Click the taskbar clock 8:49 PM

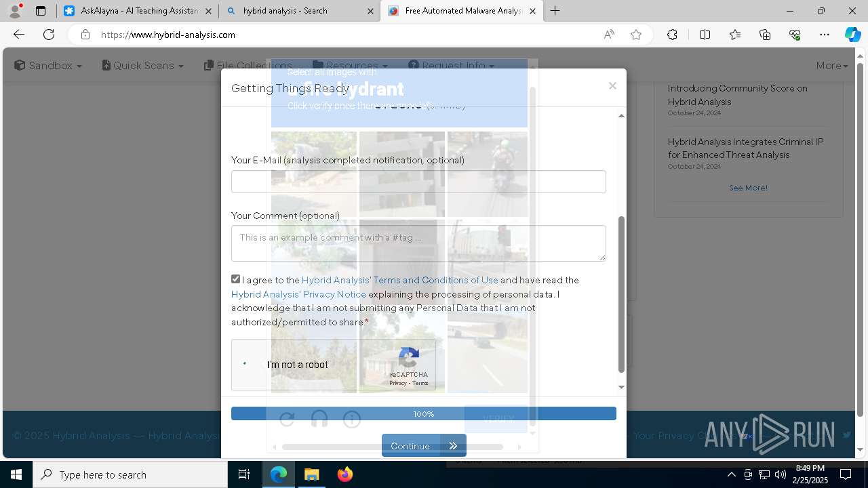click(810, 474)
